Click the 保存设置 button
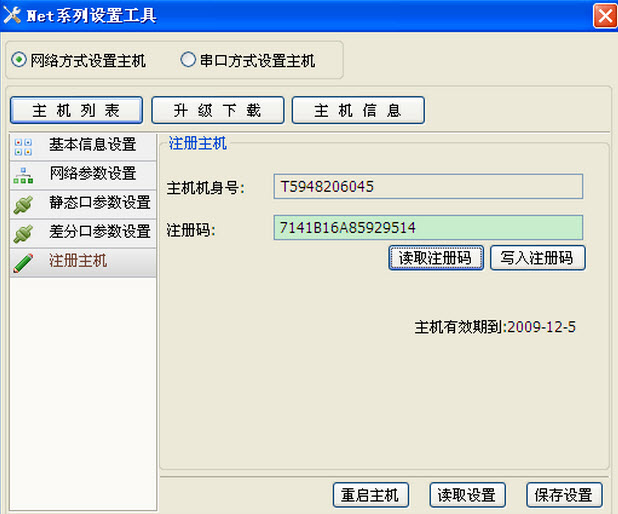Image resolution: width=618 pixels, height=514 pixels. click(564, 495)
